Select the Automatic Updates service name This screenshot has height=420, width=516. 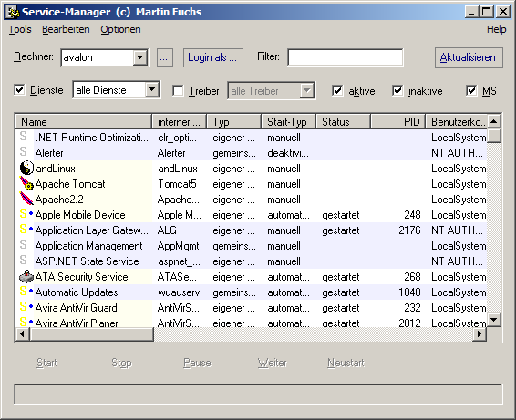point(77,292)
